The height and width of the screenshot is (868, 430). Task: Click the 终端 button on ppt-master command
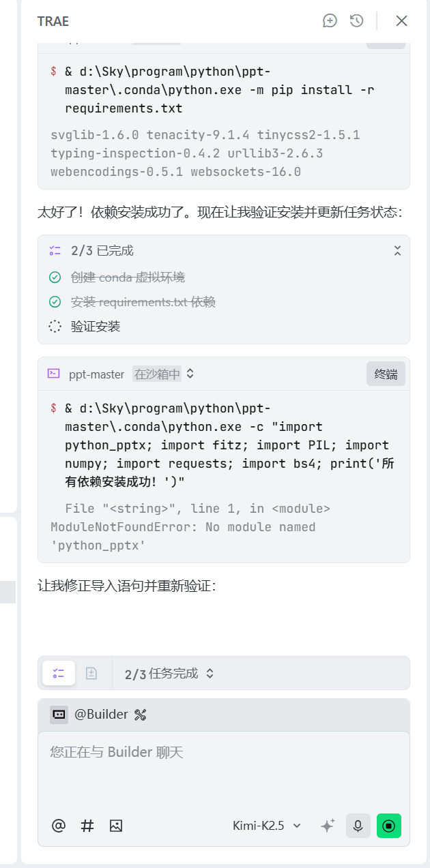(x=386, y=374)
